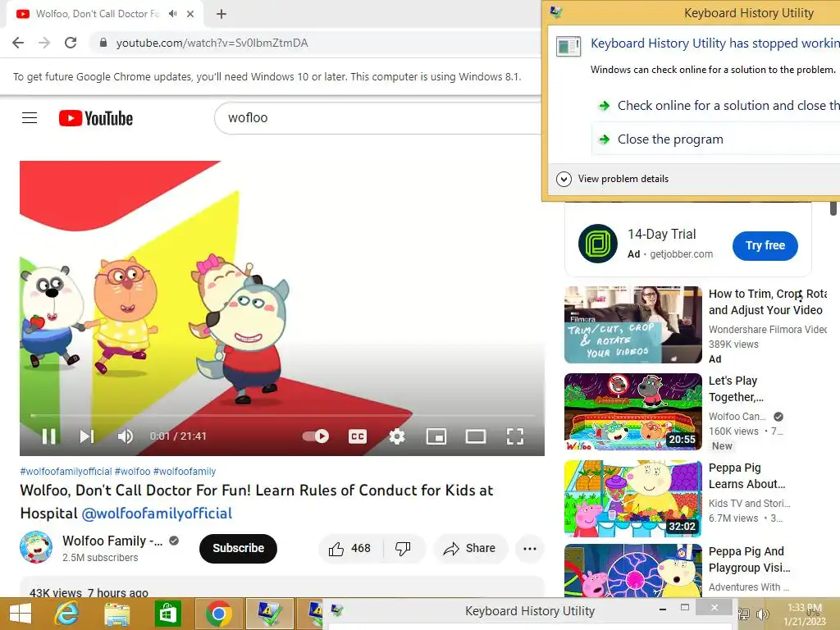The width and height of the screenshot is (840, 630).
Task: Enter full screen mode
Action: coord(515,436)
